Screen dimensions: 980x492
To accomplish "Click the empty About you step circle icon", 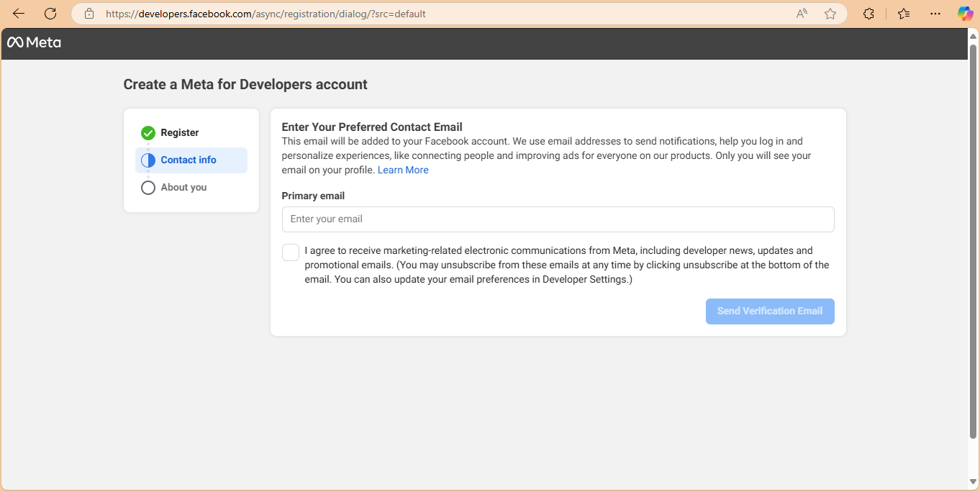I will pos(148,187).
